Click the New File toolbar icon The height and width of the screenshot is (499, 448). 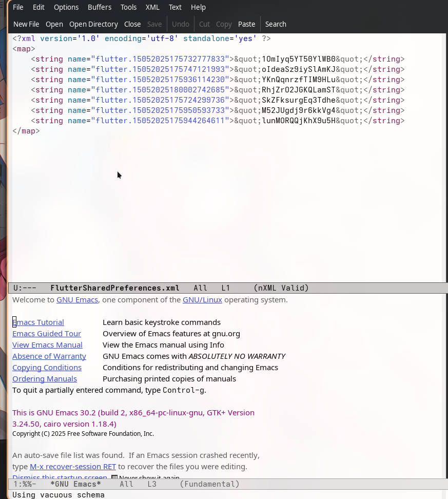26,24
